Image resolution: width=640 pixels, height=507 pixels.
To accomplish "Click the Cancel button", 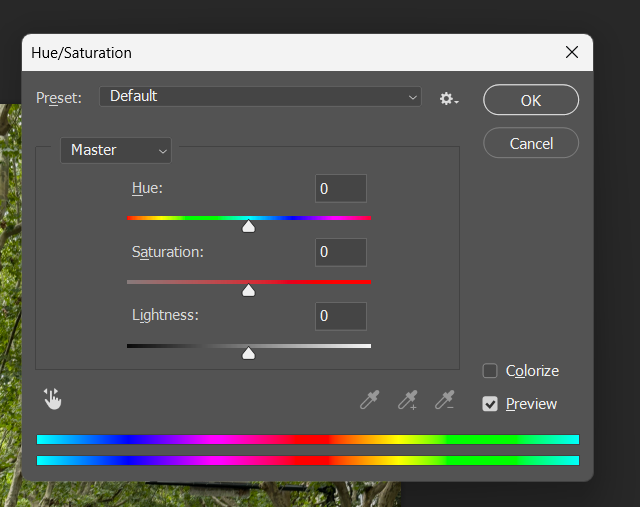I will [531, 143].
